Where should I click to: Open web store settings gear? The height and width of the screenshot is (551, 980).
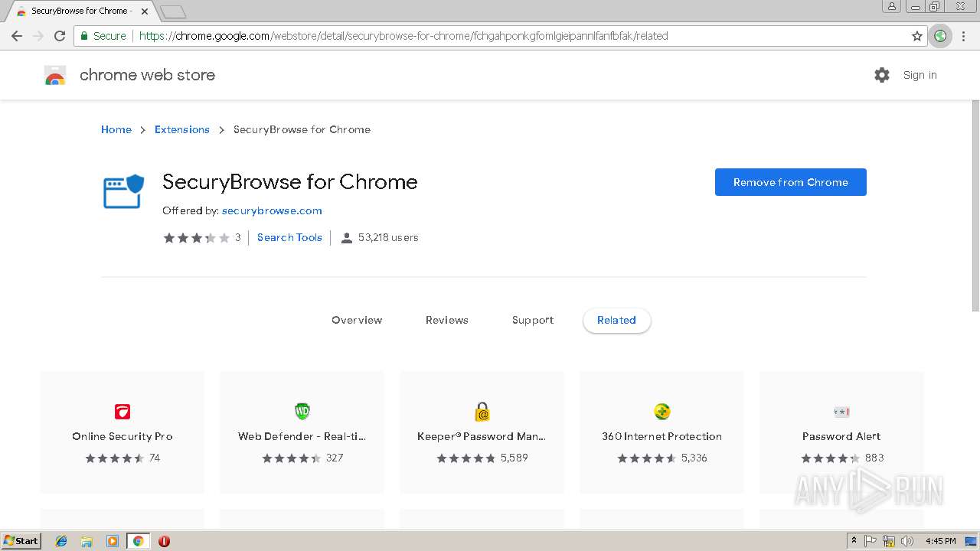pyautogui.click(x=882, y=75)
